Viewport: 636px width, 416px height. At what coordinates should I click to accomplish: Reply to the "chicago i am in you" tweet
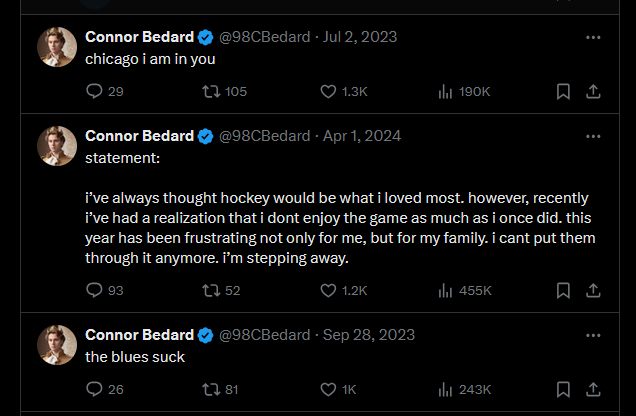(x=95, y=92)
